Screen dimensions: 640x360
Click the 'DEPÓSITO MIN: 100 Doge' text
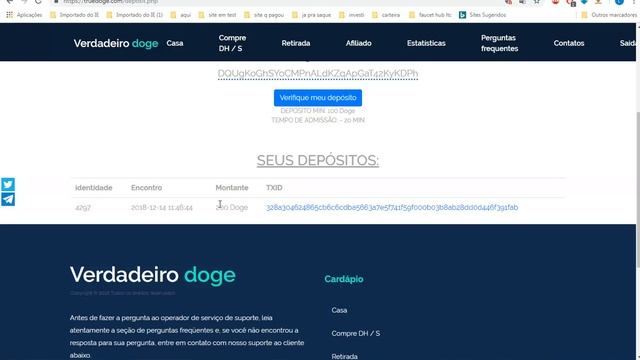pyautogui.click(x=318, y=111)
